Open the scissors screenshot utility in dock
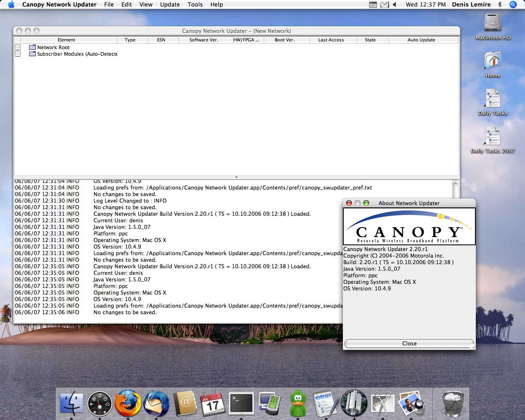The image size is (525, 420). coord(382,403)
